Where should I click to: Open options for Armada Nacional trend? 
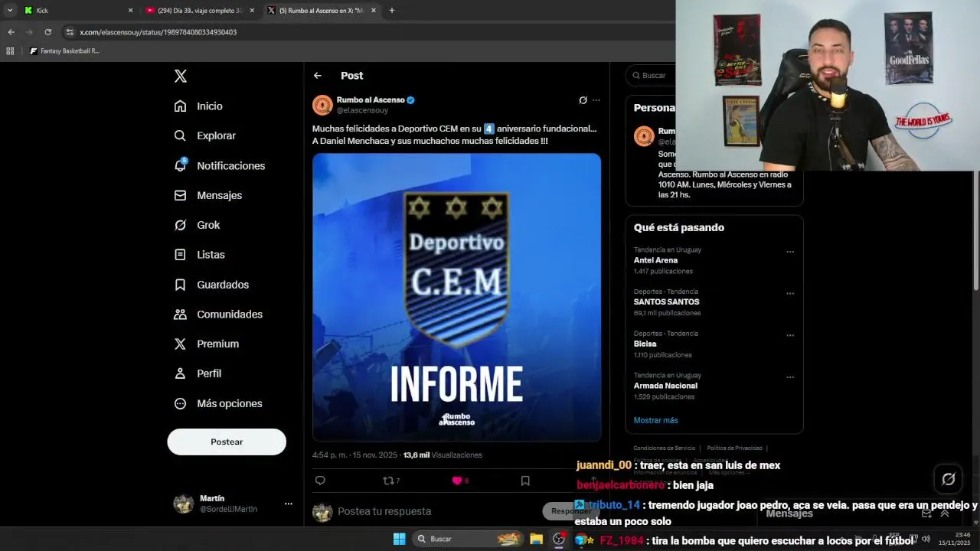pos(790,377)
